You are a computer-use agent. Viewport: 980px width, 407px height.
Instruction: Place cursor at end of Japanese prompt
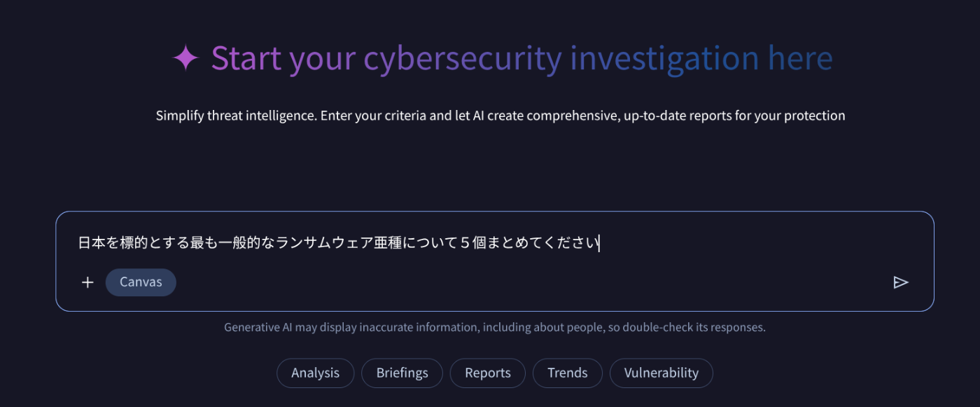click(599, 243)
